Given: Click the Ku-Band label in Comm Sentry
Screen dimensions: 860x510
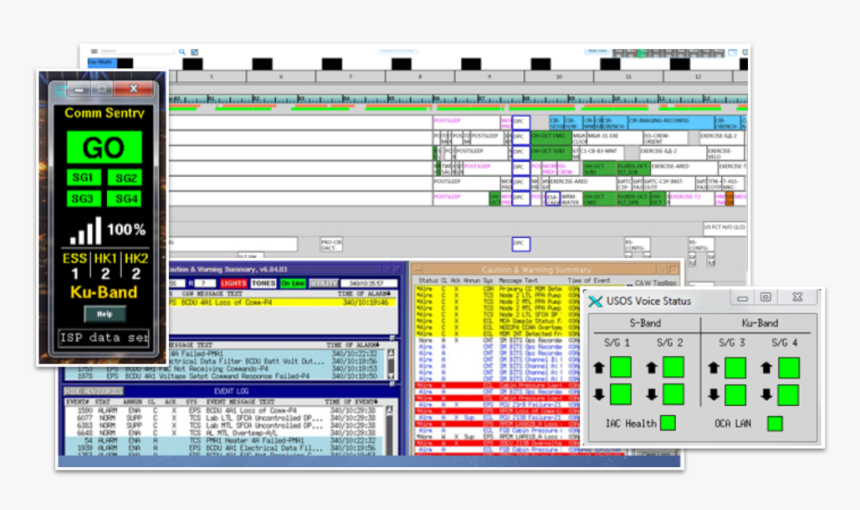Looking at the screenshot, I should (x=104, y=292).
